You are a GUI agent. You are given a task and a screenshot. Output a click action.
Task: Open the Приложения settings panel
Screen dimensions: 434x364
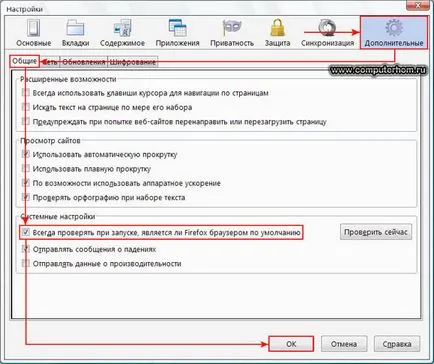point(177,33)
